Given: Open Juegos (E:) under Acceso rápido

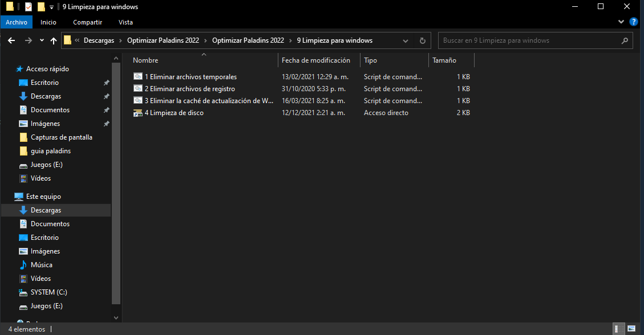Looking at the screenshot, I should click(46, 165).
